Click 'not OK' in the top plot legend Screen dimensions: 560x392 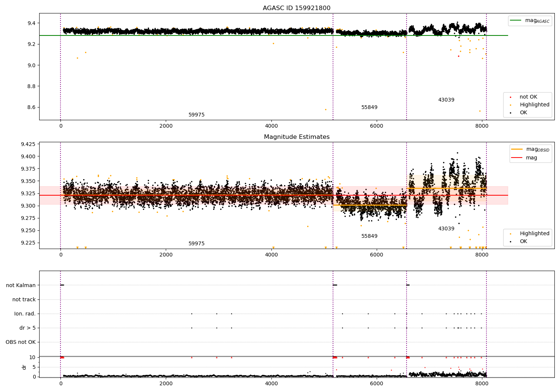[528, 97]
